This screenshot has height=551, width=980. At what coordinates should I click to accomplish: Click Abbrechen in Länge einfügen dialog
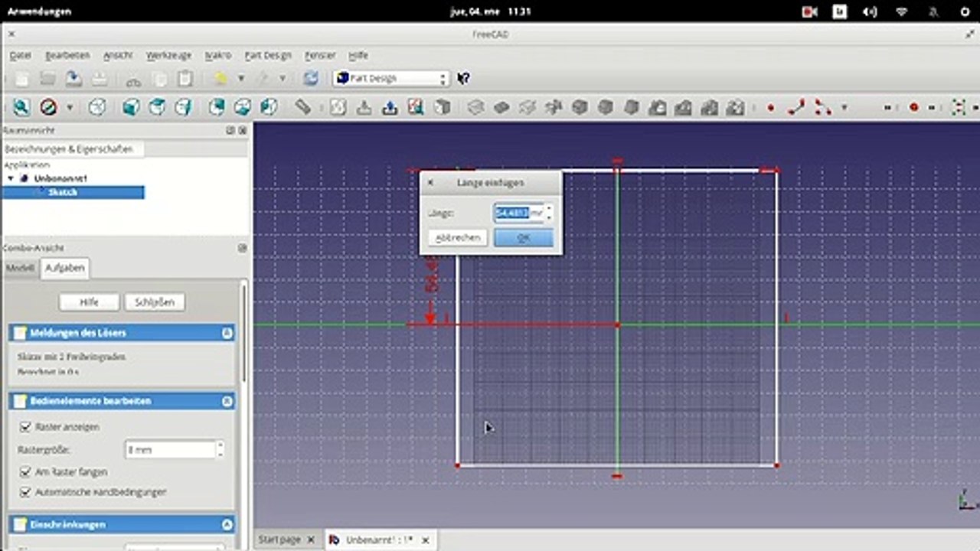tap(458, 238)
